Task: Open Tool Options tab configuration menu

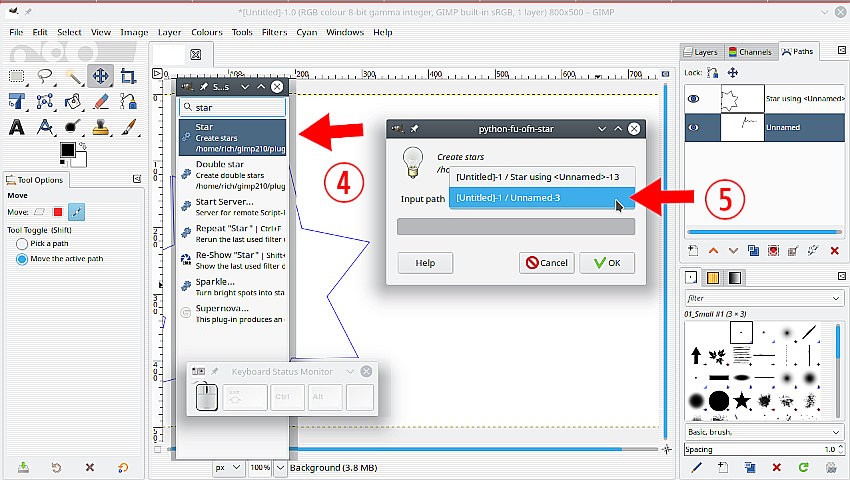Action: tap(137, 179)
